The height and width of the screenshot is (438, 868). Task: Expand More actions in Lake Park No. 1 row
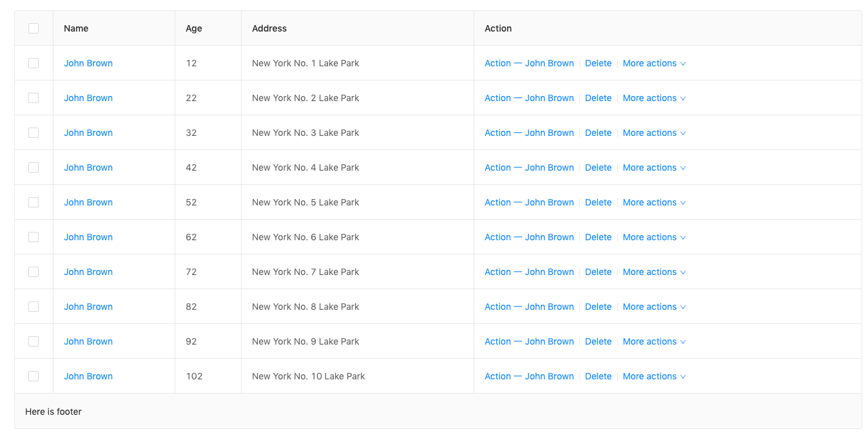click(653, 63)
